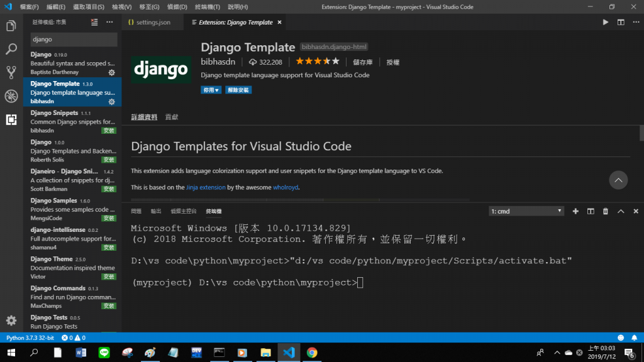Click gear icon for Django 0.19.0 extension
644x362 pixels.
point(112,73)
